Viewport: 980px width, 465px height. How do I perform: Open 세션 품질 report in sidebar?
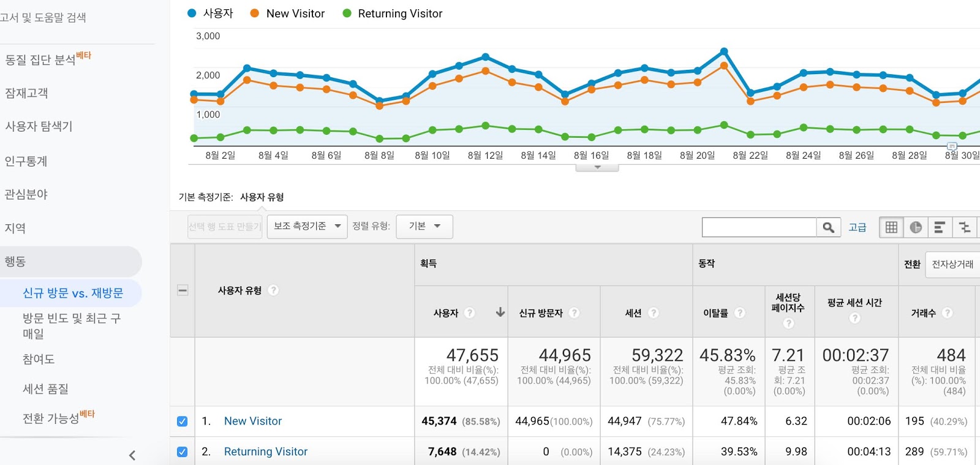point(45,389)
